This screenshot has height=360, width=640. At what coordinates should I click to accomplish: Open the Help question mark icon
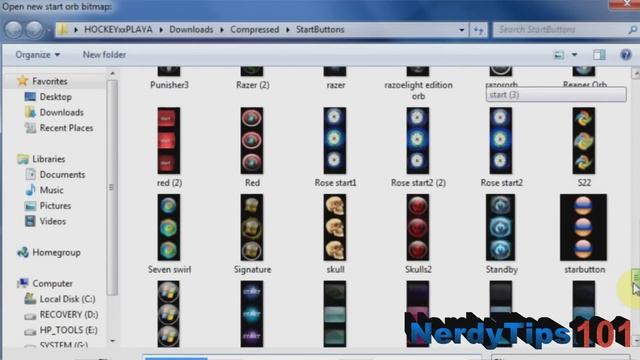626,55
